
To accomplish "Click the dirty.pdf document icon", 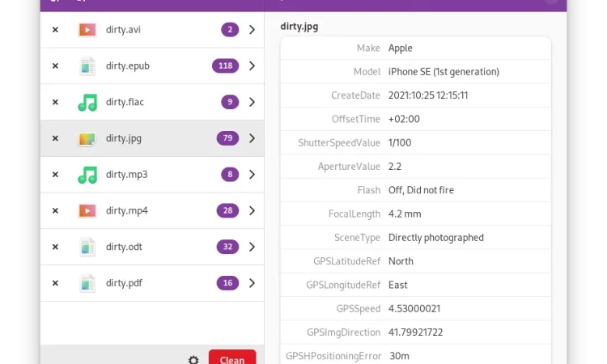I will (87, 283).
